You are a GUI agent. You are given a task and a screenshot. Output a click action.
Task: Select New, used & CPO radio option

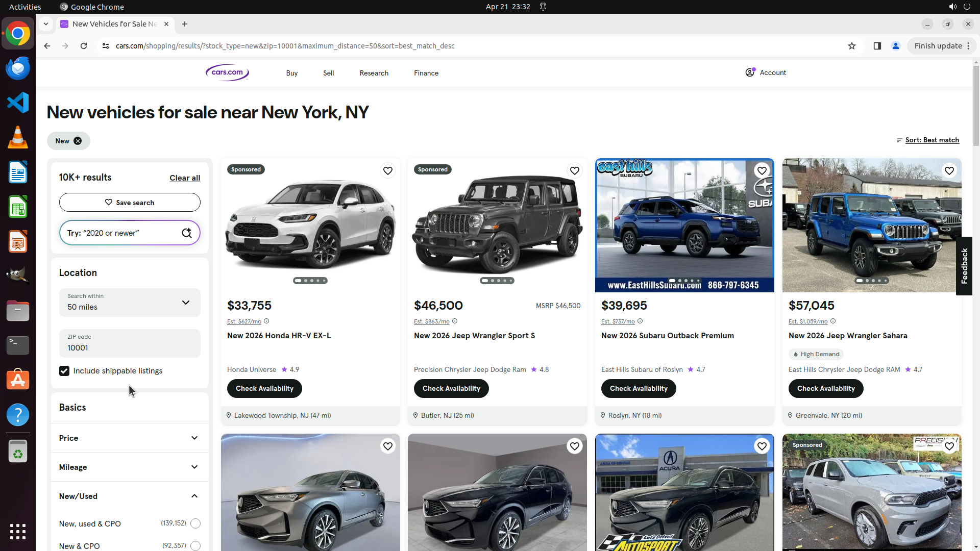tap(195, 523)
